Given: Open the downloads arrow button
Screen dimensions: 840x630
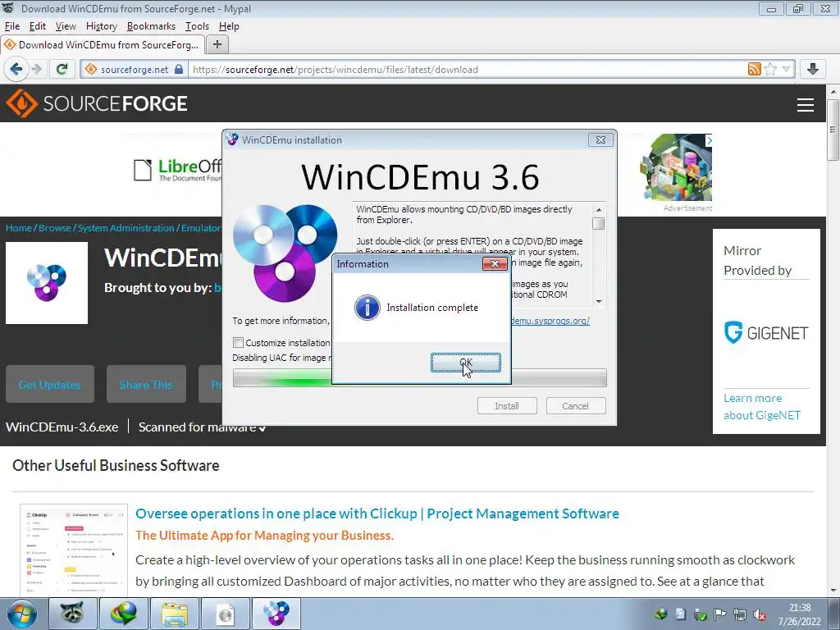Looking at the screenshot, I should [x=813, y=69].
